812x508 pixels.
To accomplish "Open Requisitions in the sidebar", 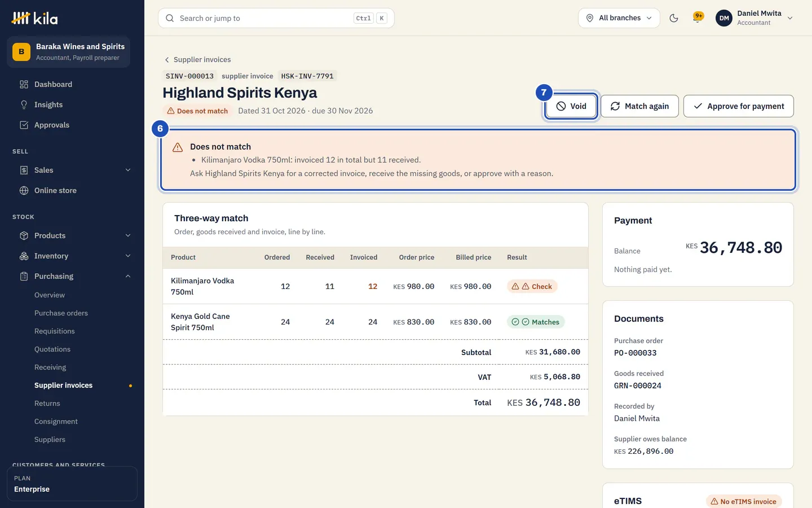I will click(x=55, y=331).
